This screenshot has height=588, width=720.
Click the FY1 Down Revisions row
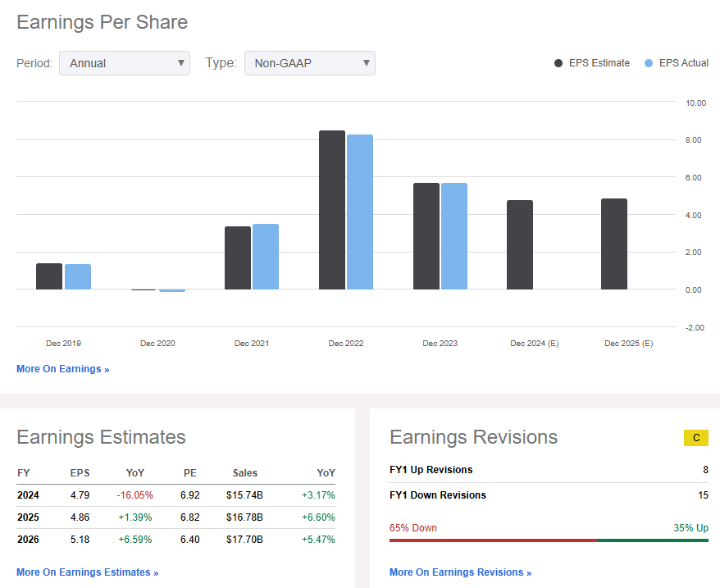[x=549, y=495]
